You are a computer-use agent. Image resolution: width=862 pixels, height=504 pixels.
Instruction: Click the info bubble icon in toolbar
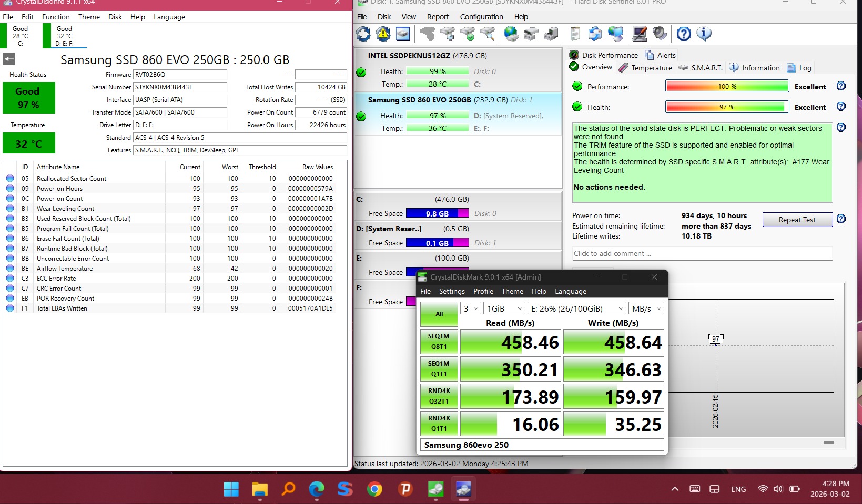(704, 34)
